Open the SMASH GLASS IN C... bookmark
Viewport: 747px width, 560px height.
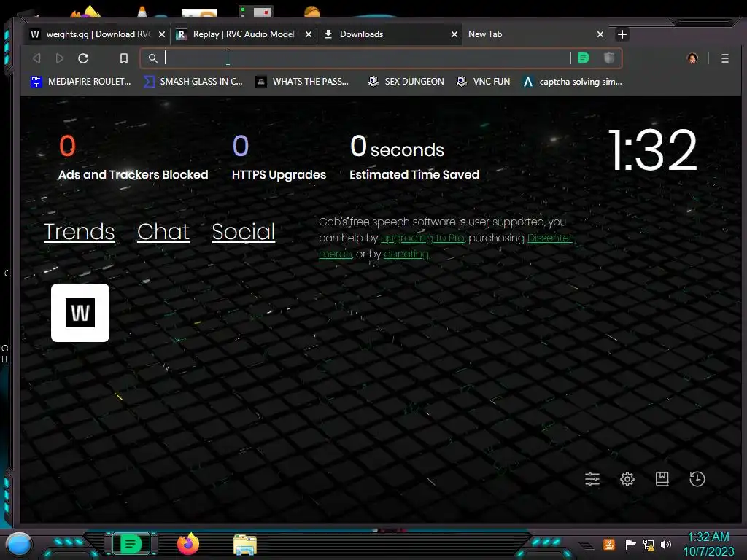(x=193, y=82)
